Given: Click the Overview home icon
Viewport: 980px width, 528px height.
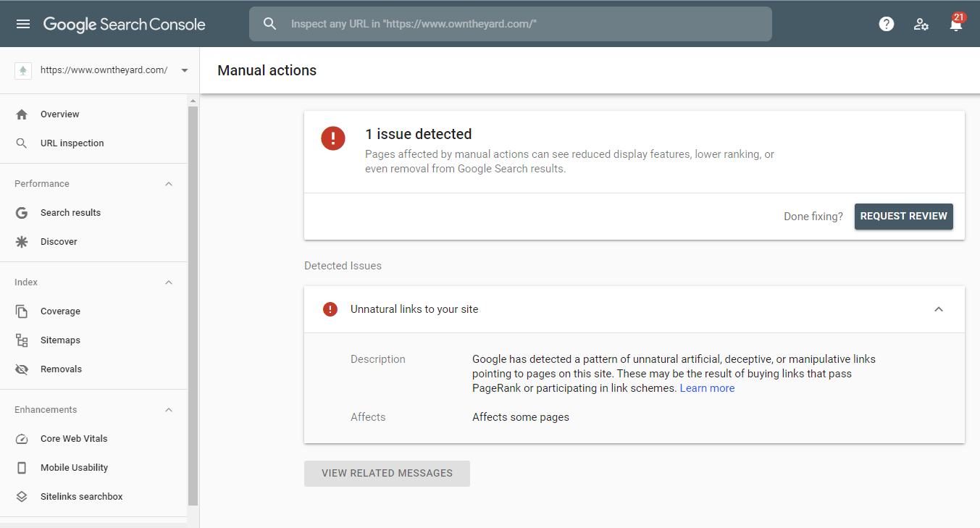Looking at the screenshot, I should [22, 114].
